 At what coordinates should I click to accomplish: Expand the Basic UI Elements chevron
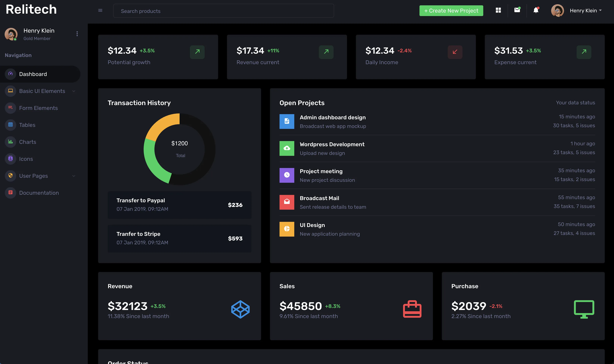(74, 91)
